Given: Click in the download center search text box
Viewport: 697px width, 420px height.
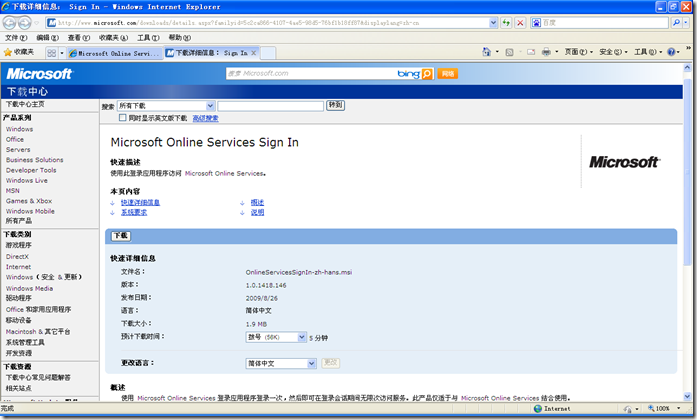Looking at the screenshot, I should coord(270,106).
